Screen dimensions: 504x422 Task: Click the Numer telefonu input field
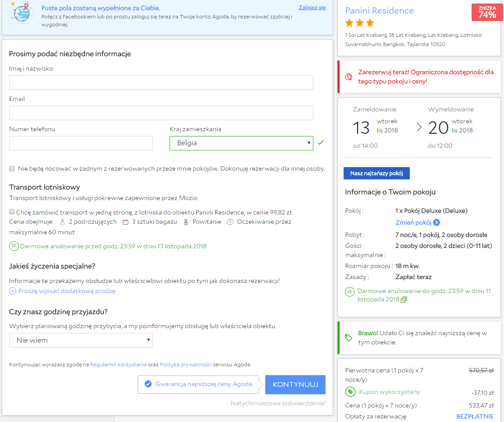coord(81,143)
